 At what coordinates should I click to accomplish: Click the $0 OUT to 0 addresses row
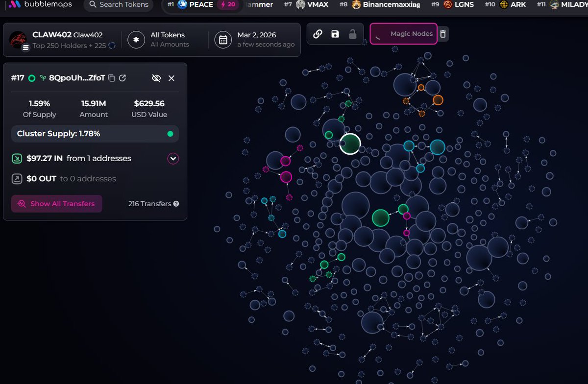pyautogui.click(x=71, y=179)
